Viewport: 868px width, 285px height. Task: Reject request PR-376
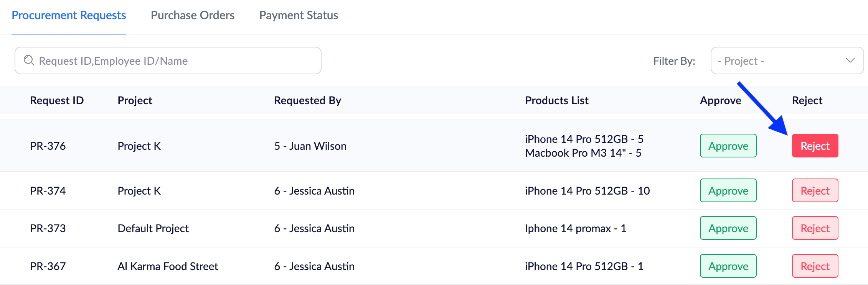coord(815,146)
